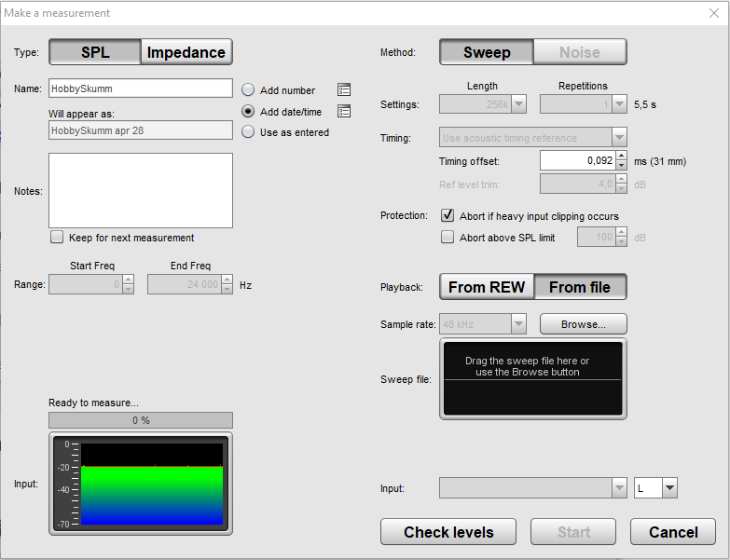The image size is (730, 560).
Task: Choose the Noise method
Action: pyautogui.click(x=580, y=52)
